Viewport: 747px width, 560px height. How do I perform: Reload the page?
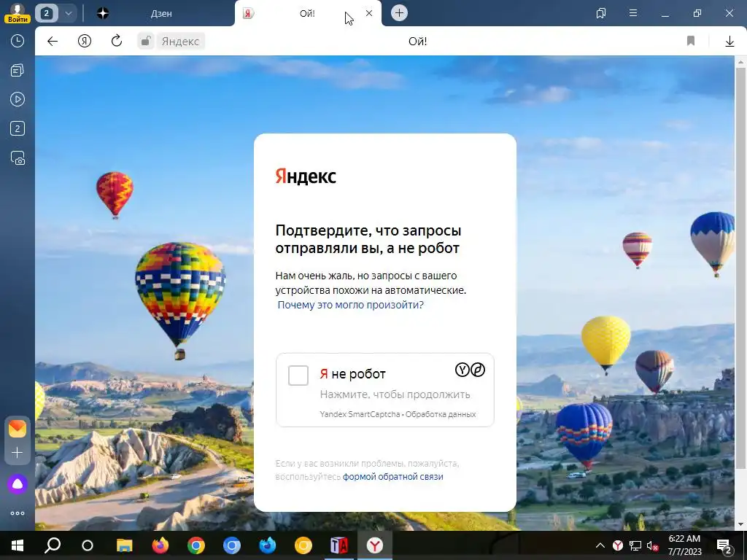click(117, 41)
